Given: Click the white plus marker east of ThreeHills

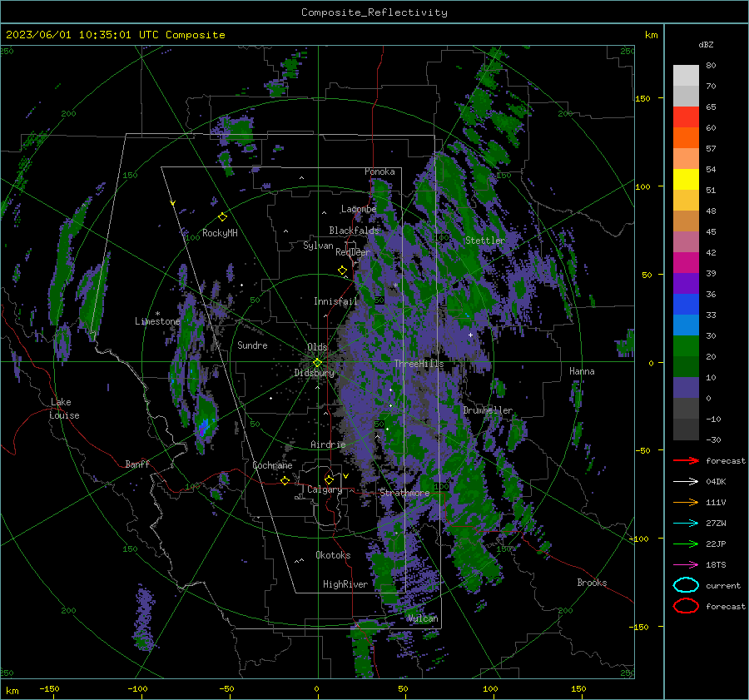Looking at the screenshot, I should [470, 335].
